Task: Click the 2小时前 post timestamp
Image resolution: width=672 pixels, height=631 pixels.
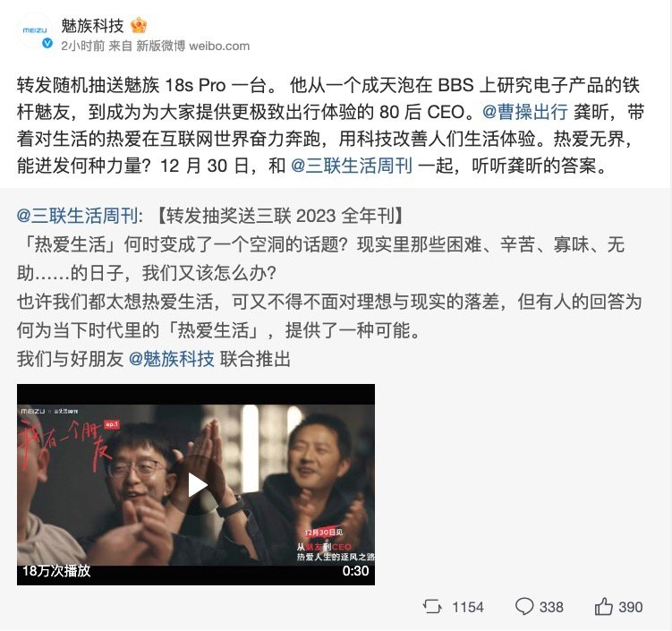Action: tap(82, 46)
